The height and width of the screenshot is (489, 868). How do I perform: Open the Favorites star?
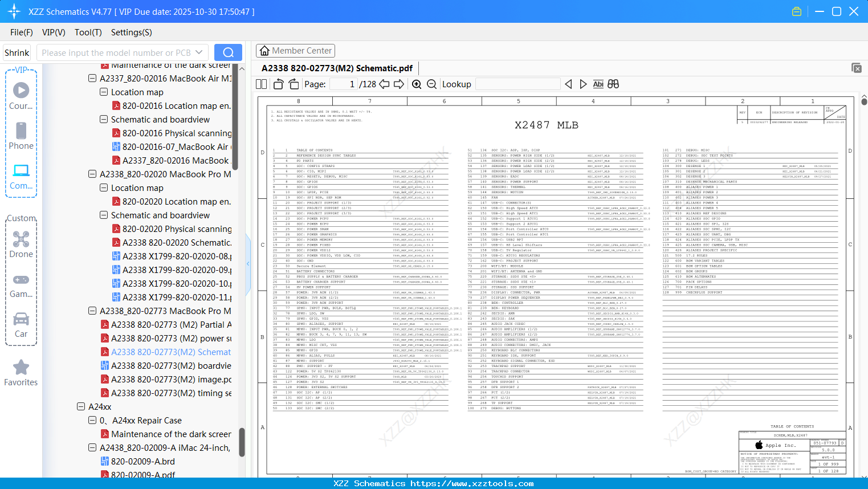pyautogui.click(x=21, y=373)
